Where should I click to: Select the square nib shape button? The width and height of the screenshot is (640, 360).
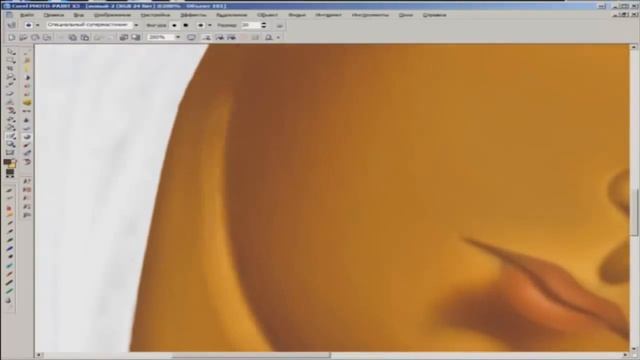click(186, 25)
